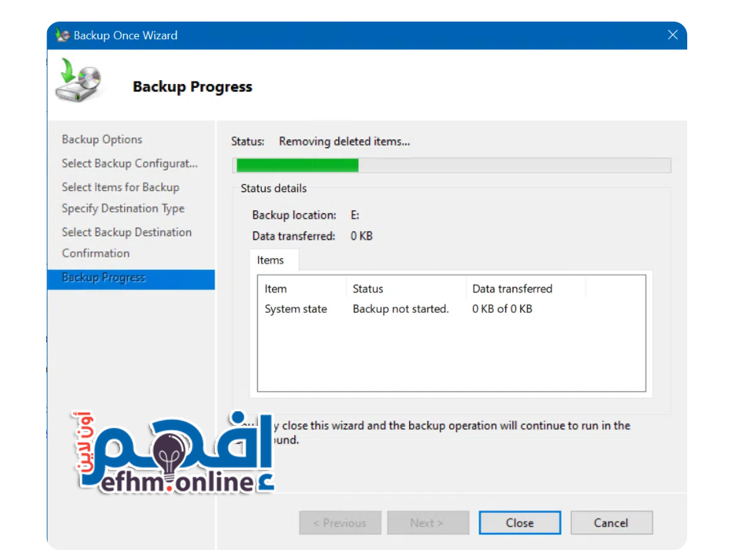Viewport: 735px width, 560px height.
Task: Close the wizard with the X button
Action: coord(673,35)
